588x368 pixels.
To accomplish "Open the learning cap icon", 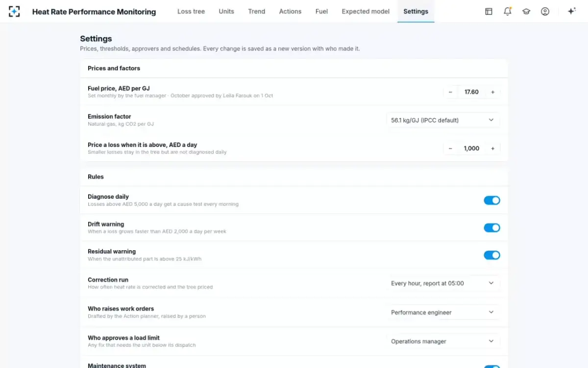I will [526, 11].
